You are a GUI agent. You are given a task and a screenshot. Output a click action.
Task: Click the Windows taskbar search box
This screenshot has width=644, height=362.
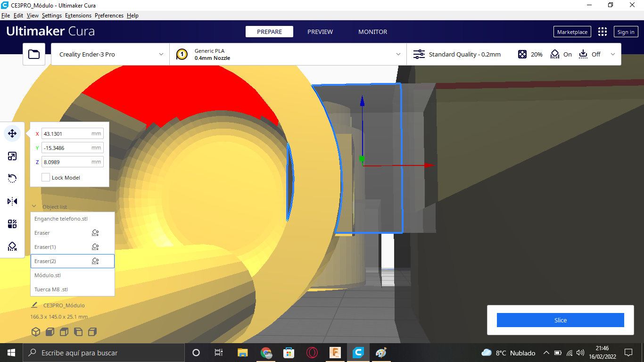click(103, 353)
